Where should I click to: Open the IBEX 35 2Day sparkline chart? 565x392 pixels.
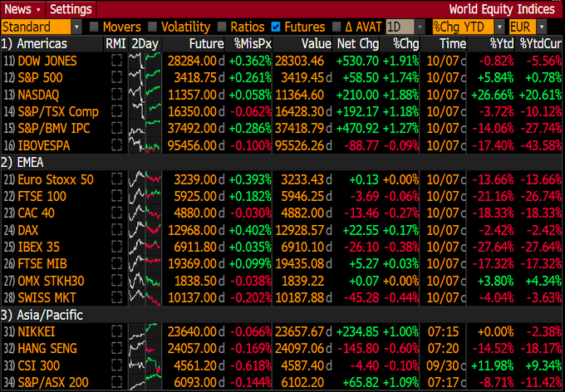pyautogui.click(x=145, y=247)
